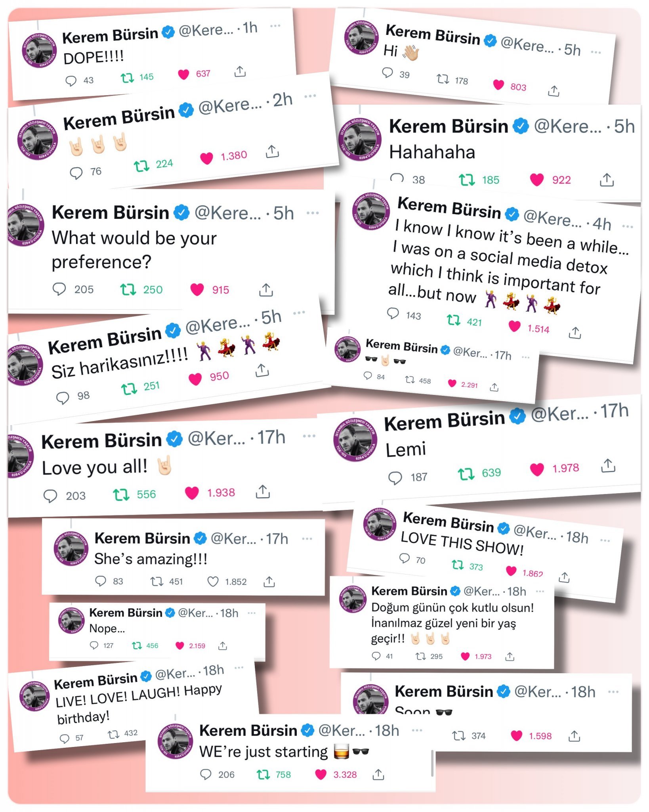The image size is (649, 812).
Task: Open Kerem Bürsin name on "Lemi" tweet
Action: coord(444,421)
